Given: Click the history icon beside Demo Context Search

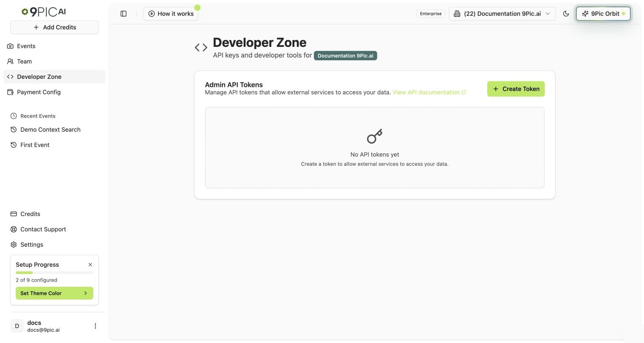Looking at the screenshot, I should pyautogui.click(x=14, y=130).
